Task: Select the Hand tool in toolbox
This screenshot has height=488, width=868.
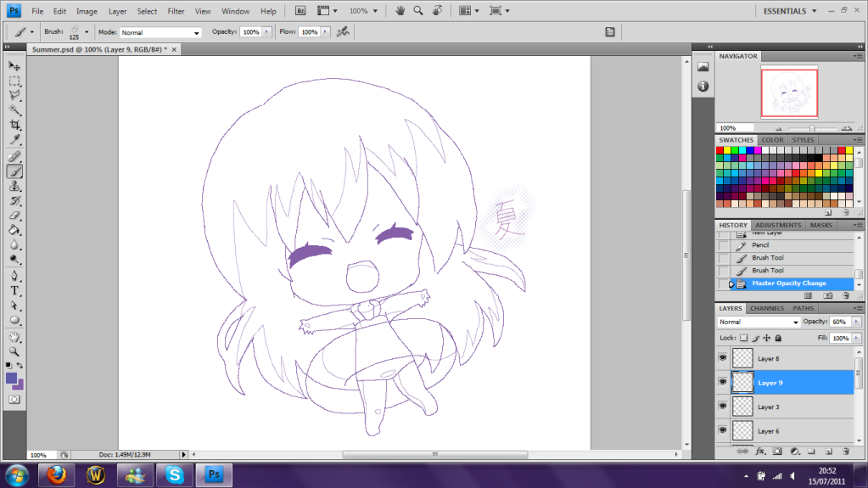Action: [14, 337]
